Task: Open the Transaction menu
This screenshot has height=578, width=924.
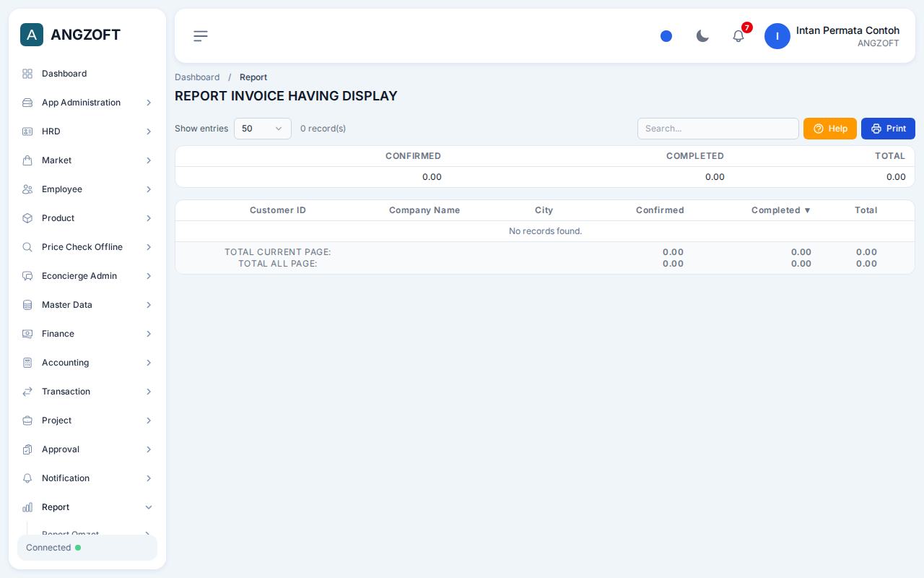Action: tap(87, 392)
